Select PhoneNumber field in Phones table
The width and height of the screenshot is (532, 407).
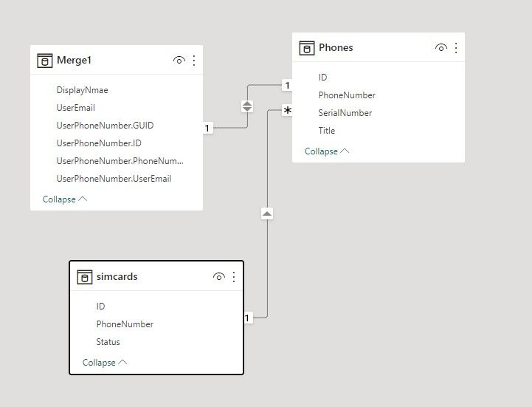click(347, 95)
